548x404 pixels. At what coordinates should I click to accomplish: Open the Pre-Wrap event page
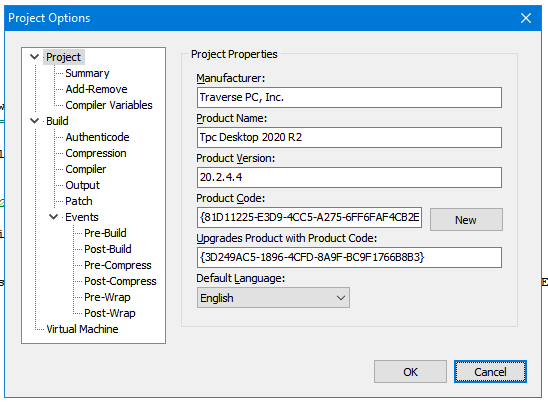[107, 297]
